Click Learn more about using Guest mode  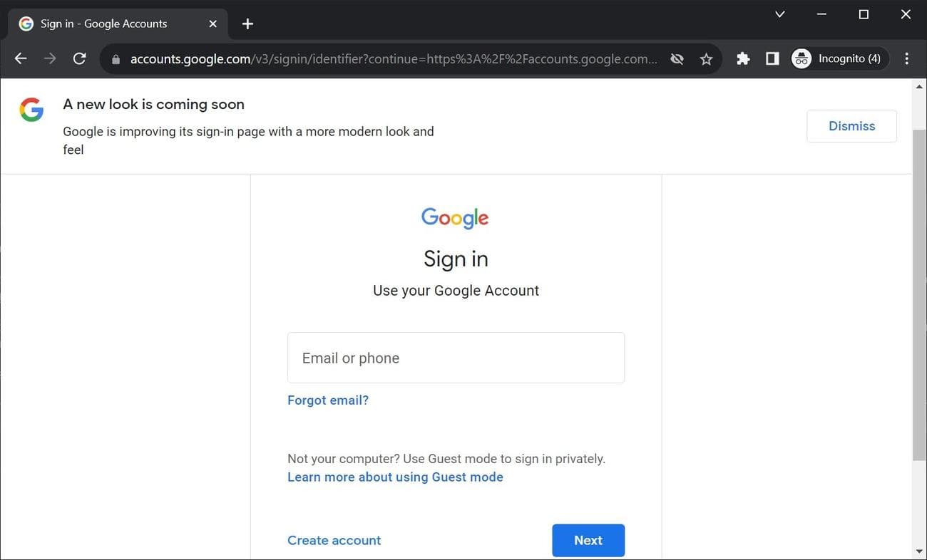pyautogui.click(x=395, y=477)
